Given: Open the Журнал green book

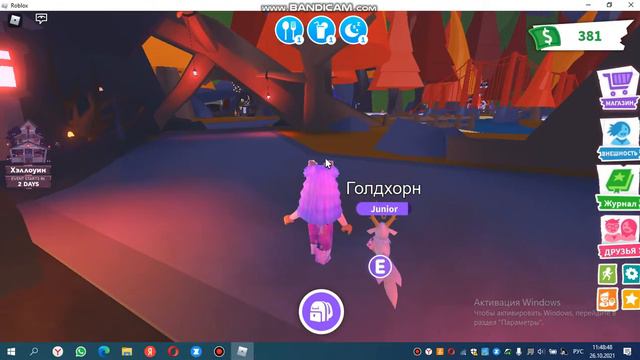Looking at the screenshot, I should coord(618,189).
